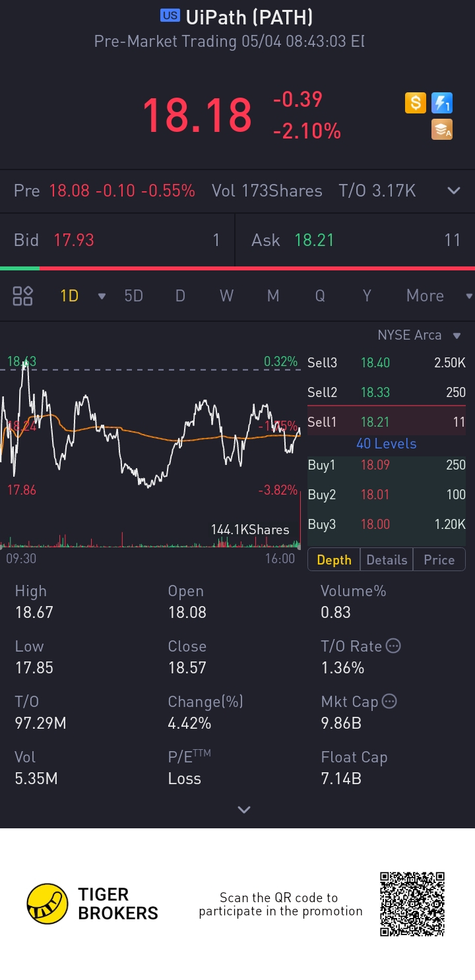The image size is (475, 980).
Task: Tap the -2.10% change value
Action: 307,131
